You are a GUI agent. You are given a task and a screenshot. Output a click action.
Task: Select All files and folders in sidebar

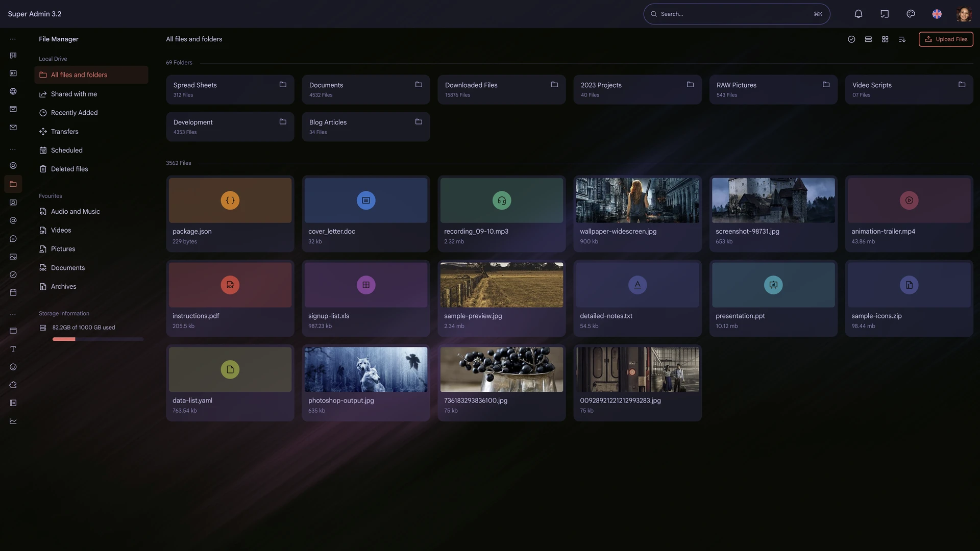(91, 75)
